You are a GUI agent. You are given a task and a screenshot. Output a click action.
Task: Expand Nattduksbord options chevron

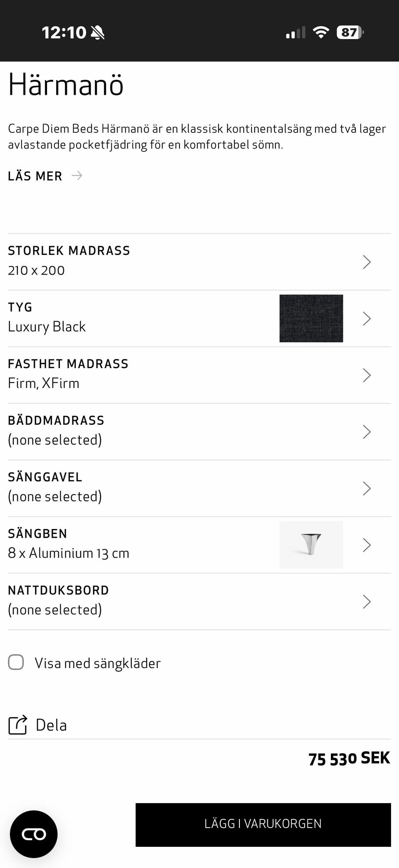[366, 601]
